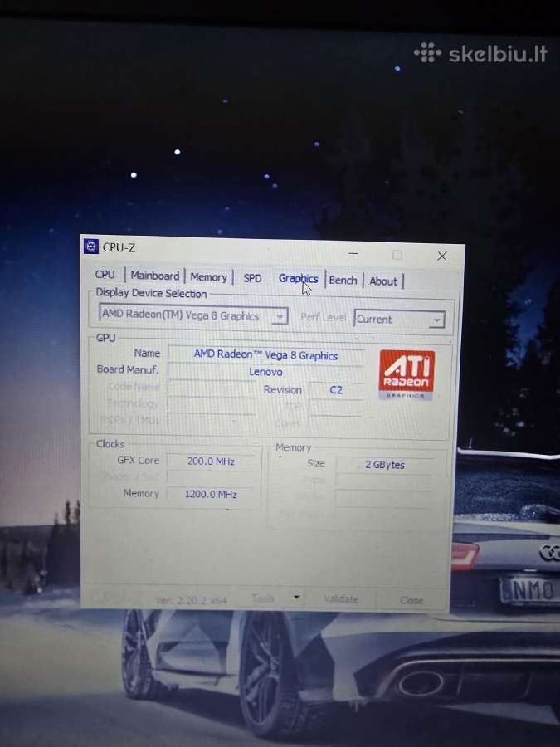Click the Memory clock 1200.0 MHz value
This screenshot has width=560, height=747.
coord(211,494)
